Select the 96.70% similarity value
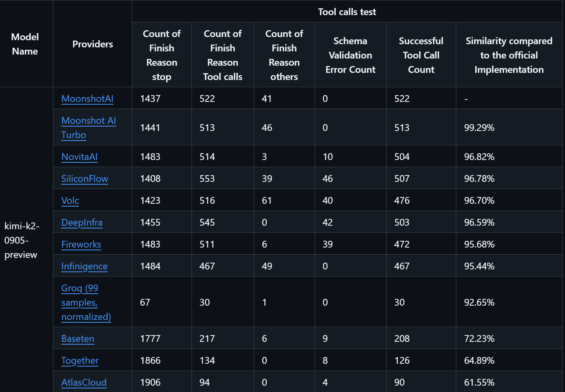The height and width of the screenshot is (392, 565). pos(479,201)
